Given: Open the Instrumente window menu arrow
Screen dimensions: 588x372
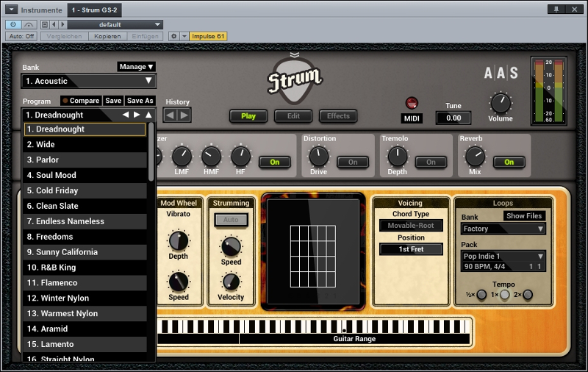Looking at the screenshot, I should point(11,10).
